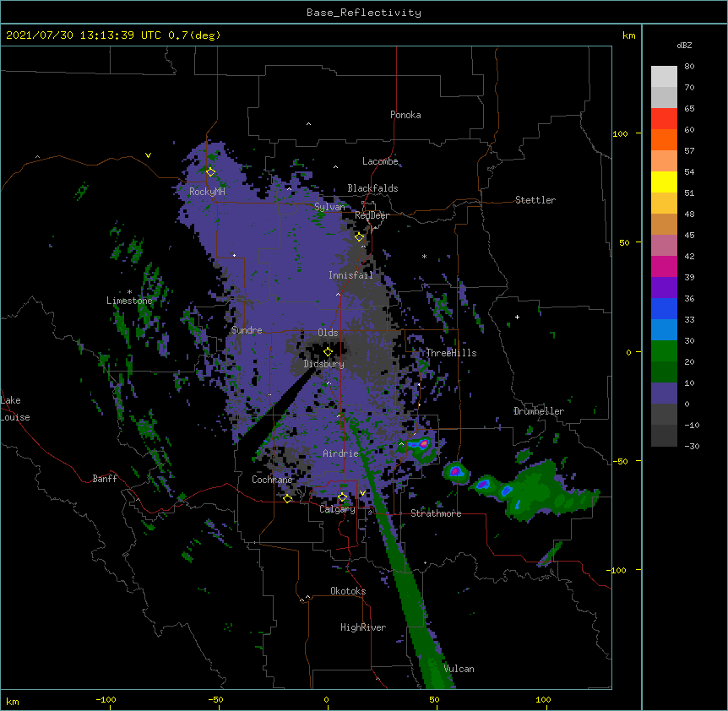Click the 45 value on dBZ scale

click(x=689, y=236)
